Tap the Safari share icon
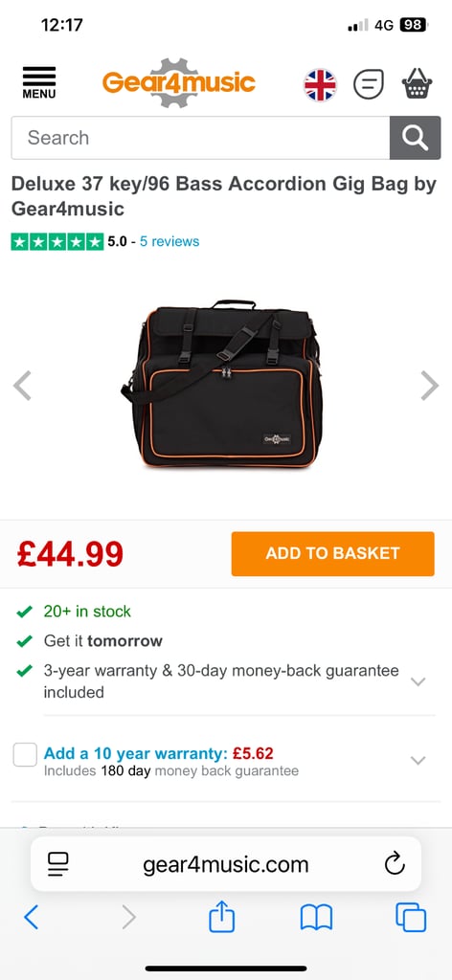 [222, 918]
